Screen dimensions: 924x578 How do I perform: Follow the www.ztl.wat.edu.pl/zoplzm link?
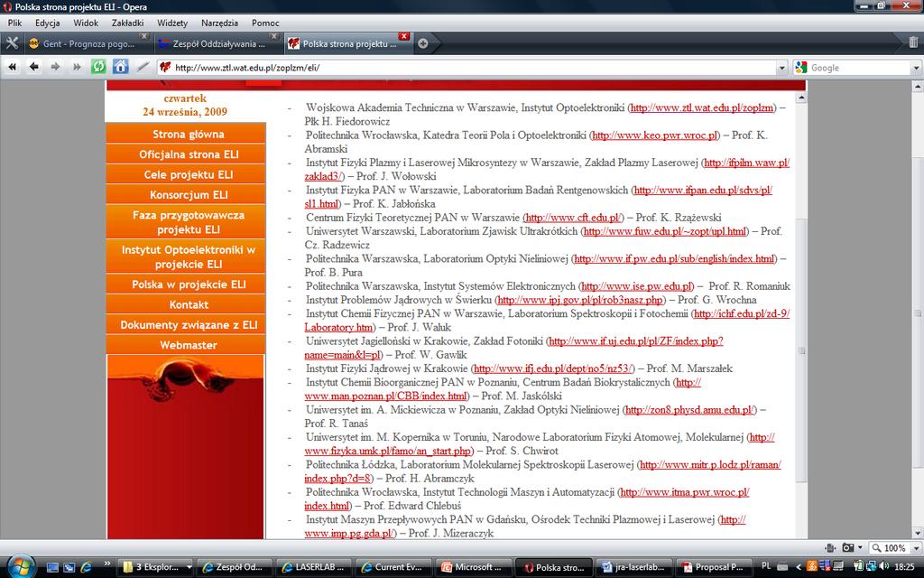point(701,108)
